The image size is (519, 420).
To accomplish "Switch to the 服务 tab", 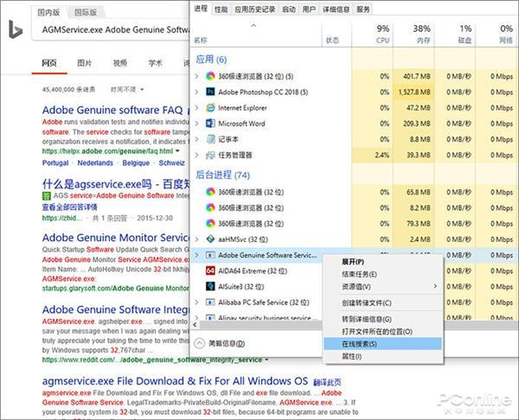I will tap(362, 10).
